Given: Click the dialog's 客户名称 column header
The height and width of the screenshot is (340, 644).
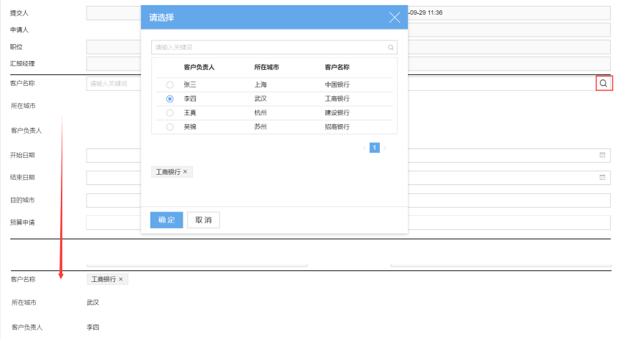Looking at the screenshot, I should pos(337,67).
